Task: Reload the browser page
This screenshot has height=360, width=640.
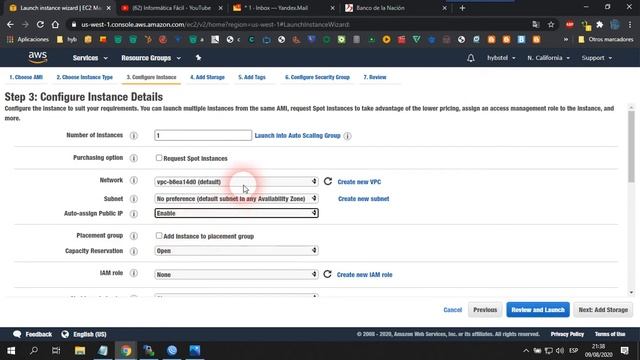Action: click(x=40, y=24)
